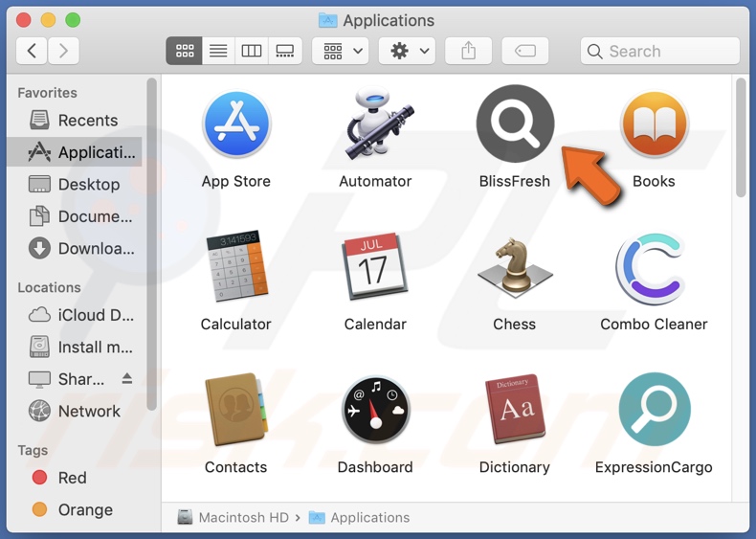This screenshot has height=539, width=756.
Task: Open Recents in the sidebar
Action: (x=75, y=121)
